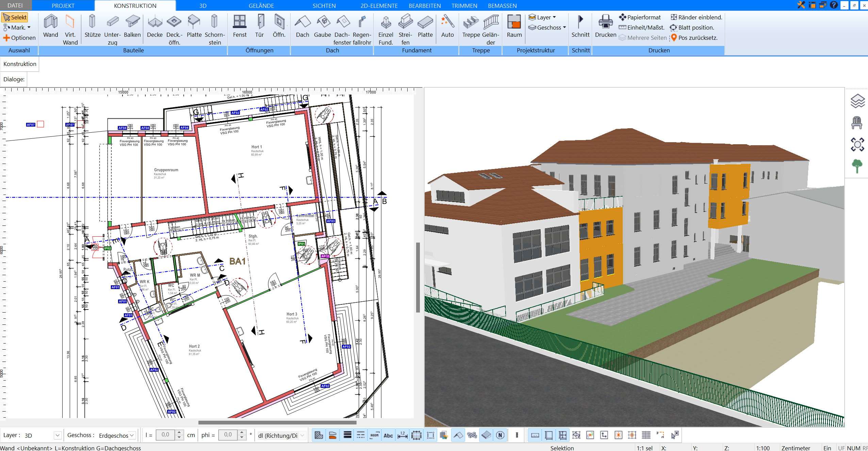Toggle dimension 1,2 visibility button
The image size is (868, 451).
pos(402,435)
